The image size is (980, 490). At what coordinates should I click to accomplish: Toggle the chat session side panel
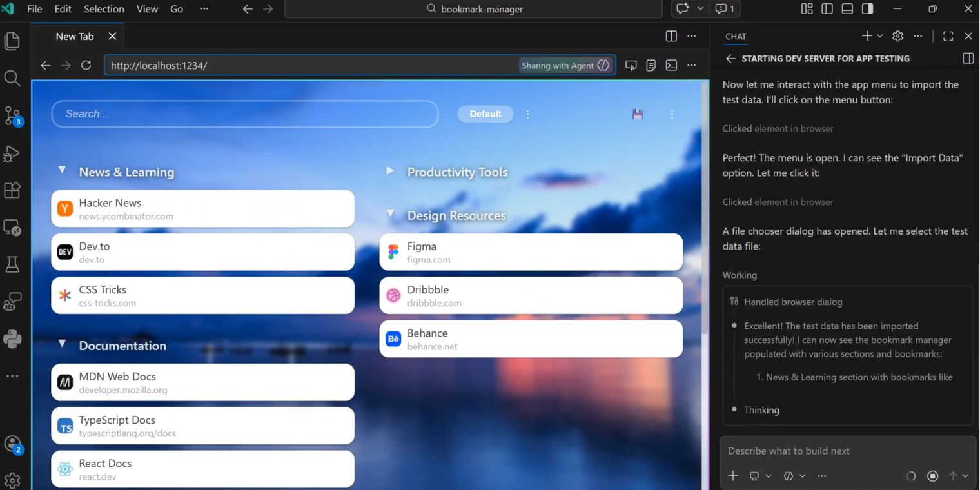968,58
